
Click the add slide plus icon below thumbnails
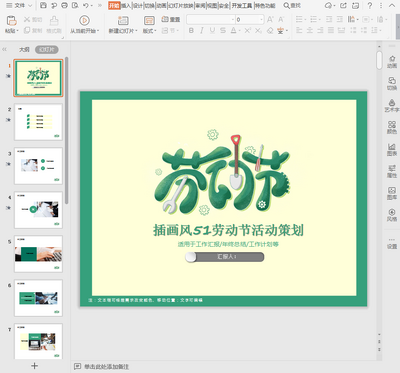pos(34,366)
